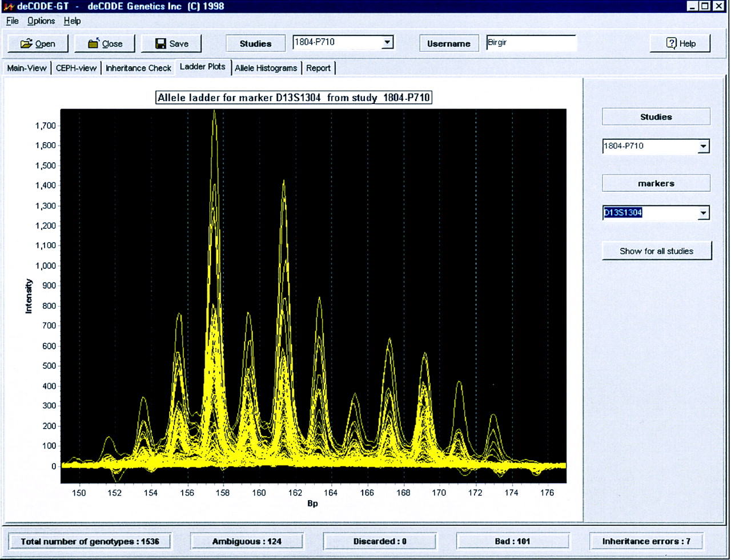Click the Help question mark button

(680, 43)
